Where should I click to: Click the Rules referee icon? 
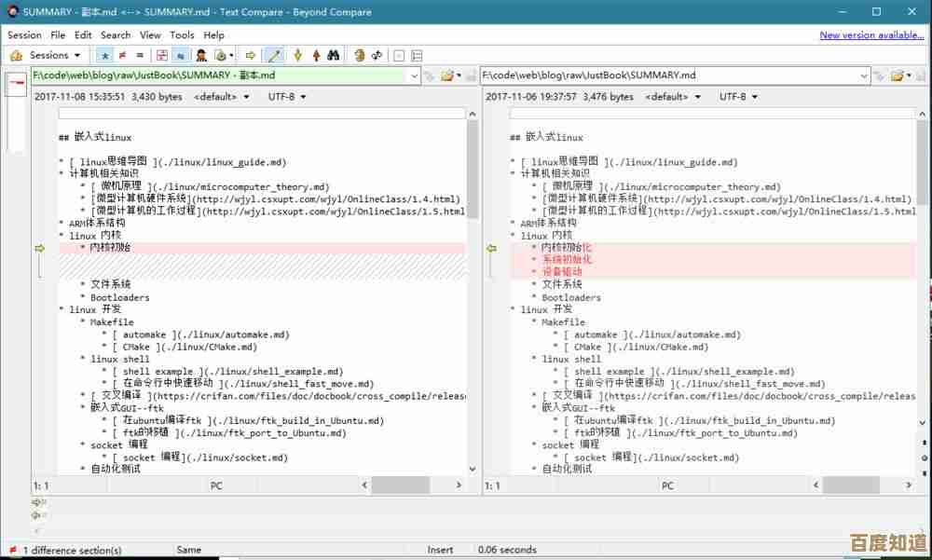(200, 55)
